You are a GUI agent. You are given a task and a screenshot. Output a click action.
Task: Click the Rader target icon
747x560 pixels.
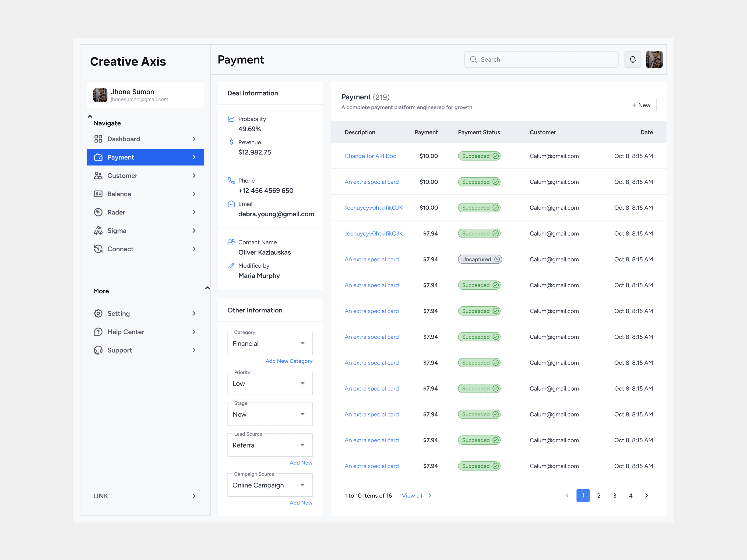(x=98, y=212)
